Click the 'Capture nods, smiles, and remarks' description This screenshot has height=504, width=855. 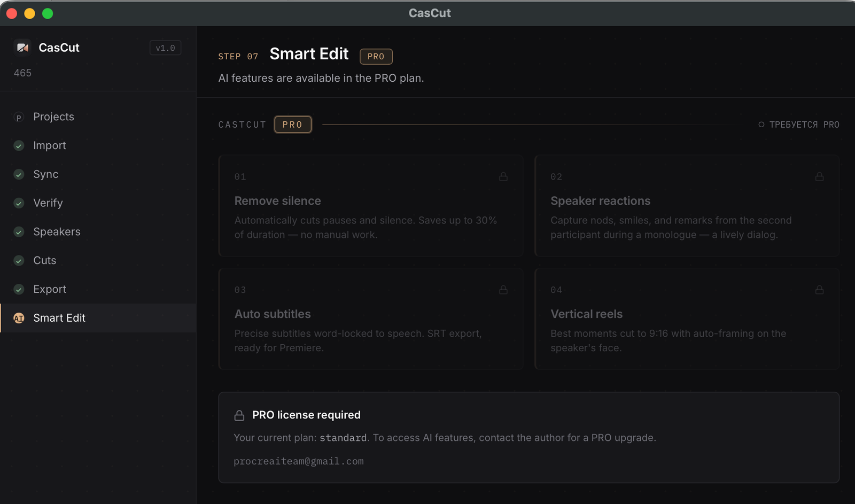pyautogui.click(x=671, y=228)
